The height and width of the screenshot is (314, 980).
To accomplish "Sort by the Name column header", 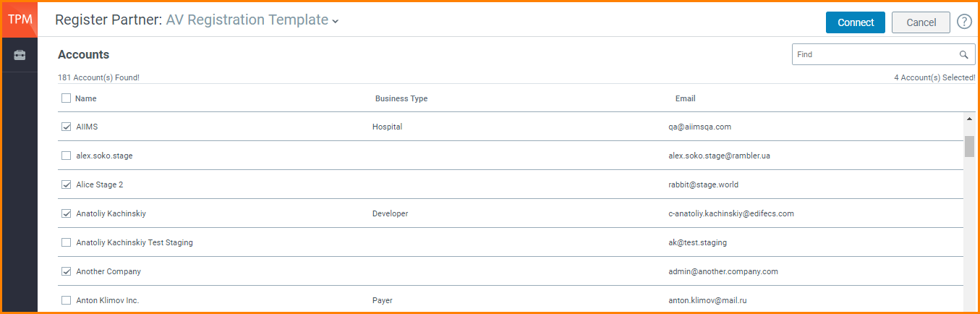I will coord(85,98).
